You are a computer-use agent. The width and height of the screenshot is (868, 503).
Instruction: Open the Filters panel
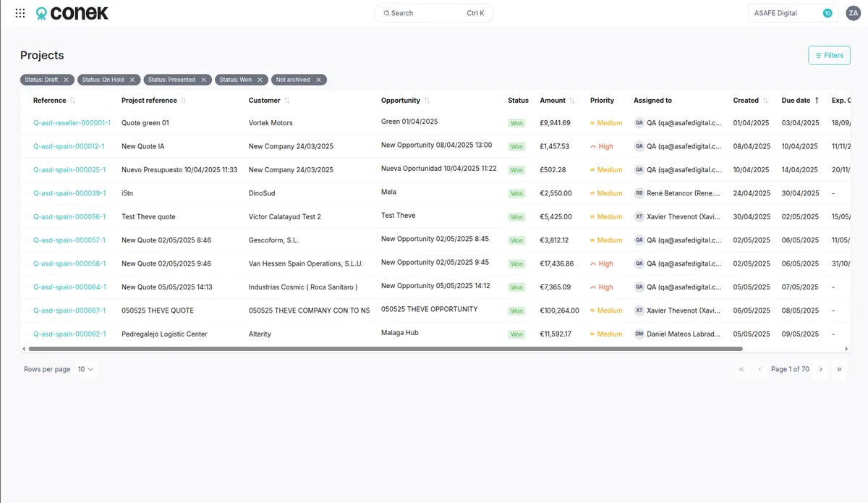tap(829, 56)
